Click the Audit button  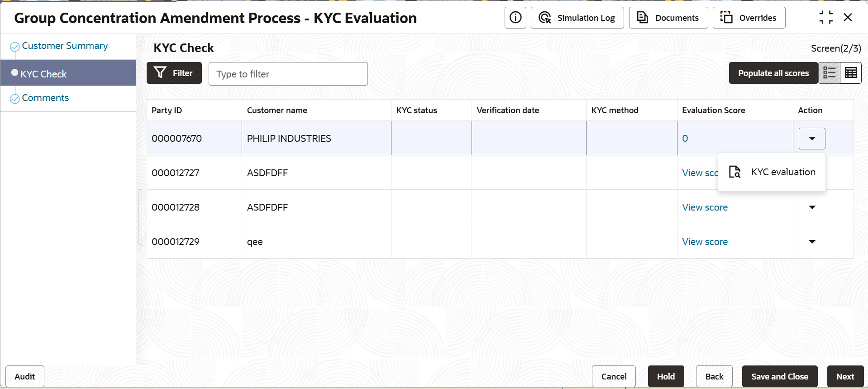(x=25, y=376)
